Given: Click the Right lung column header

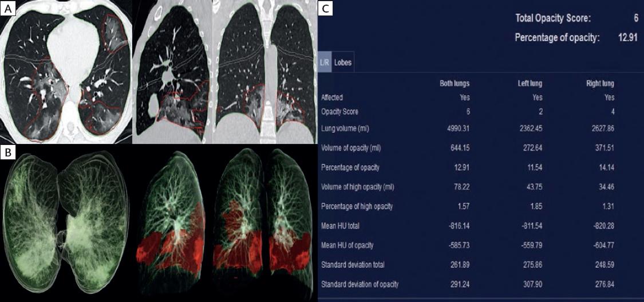Looking at the screenshot, I should 600,84.
